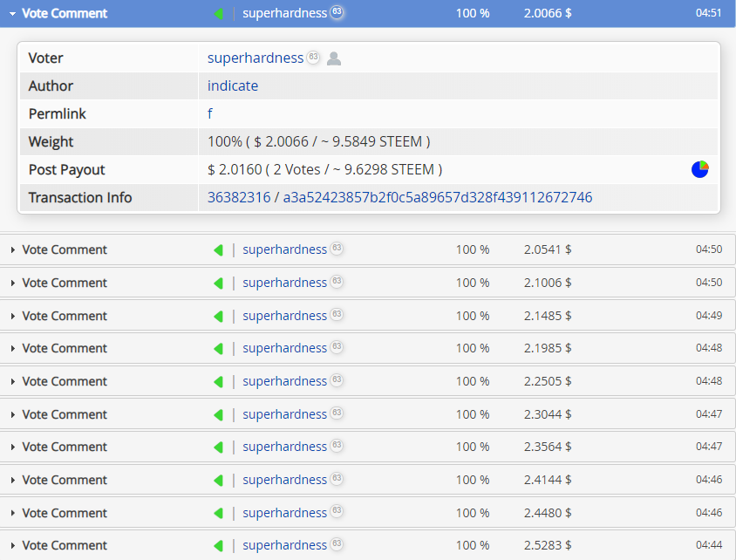Expand the Vote Comment row worth 2.0541 $

pos(367,249)
